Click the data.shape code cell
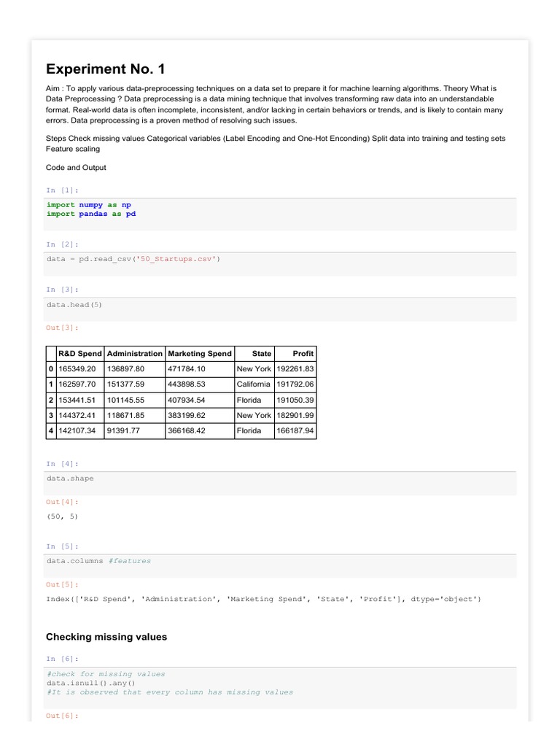Image resolution: width=560 pixels, height=747 pixels. [70, 479]
